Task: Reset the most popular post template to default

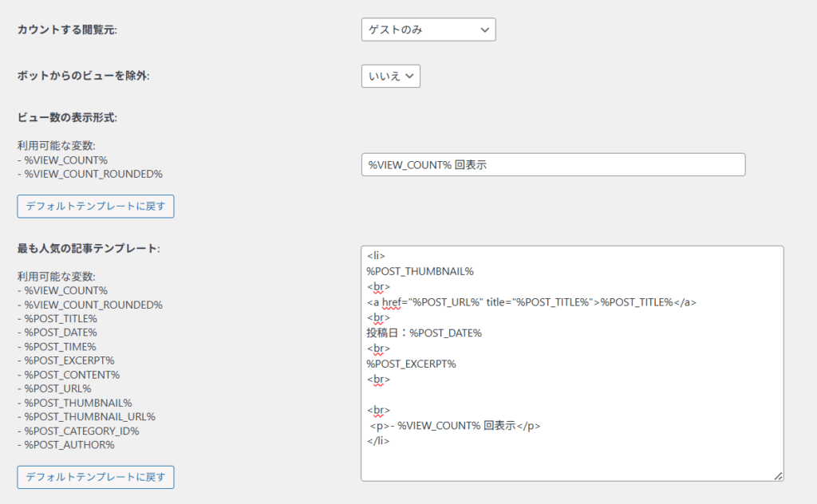Action: (x=96, y=477)
